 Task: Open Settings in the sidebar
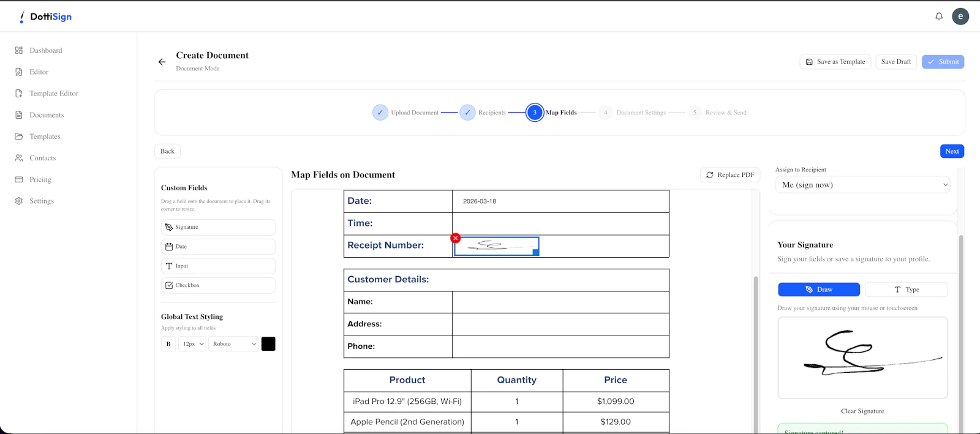tap(41, 201)
